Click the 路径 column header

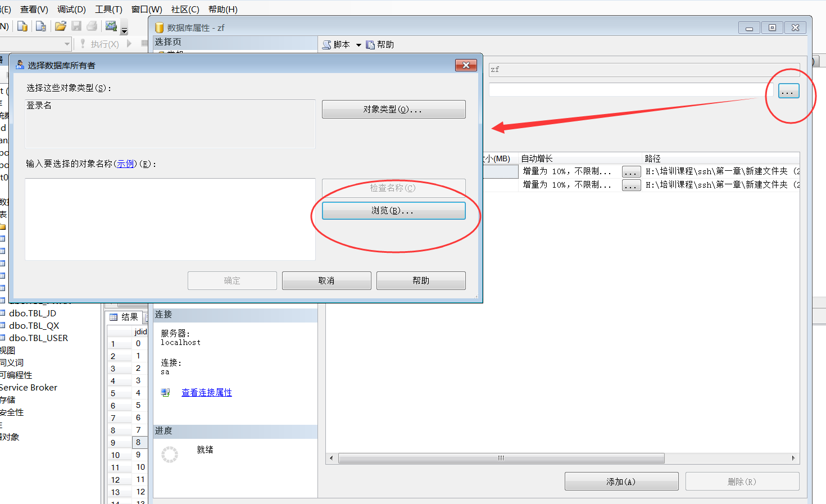(x=721, y=158)
